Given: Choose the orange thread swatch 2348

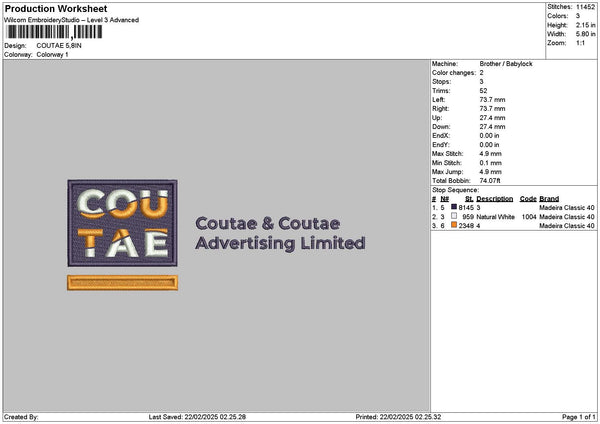Looking at the screenshot, I should tap(454, 226).
